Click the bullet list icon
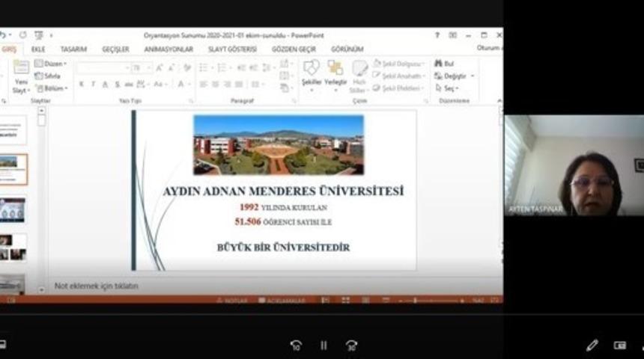This screenshot has height=359, width=644. tap(204, 68)
